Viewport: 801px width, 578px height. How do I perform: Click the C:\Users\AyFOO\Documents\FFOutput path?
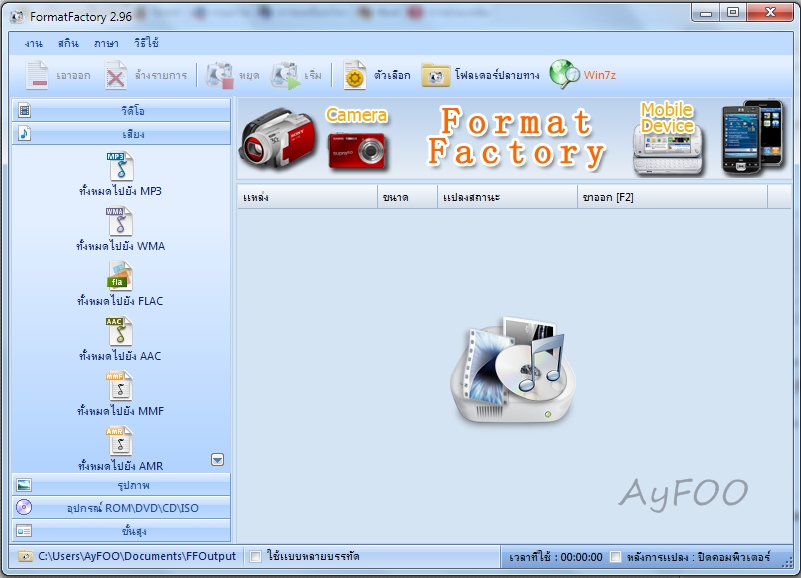137,556
